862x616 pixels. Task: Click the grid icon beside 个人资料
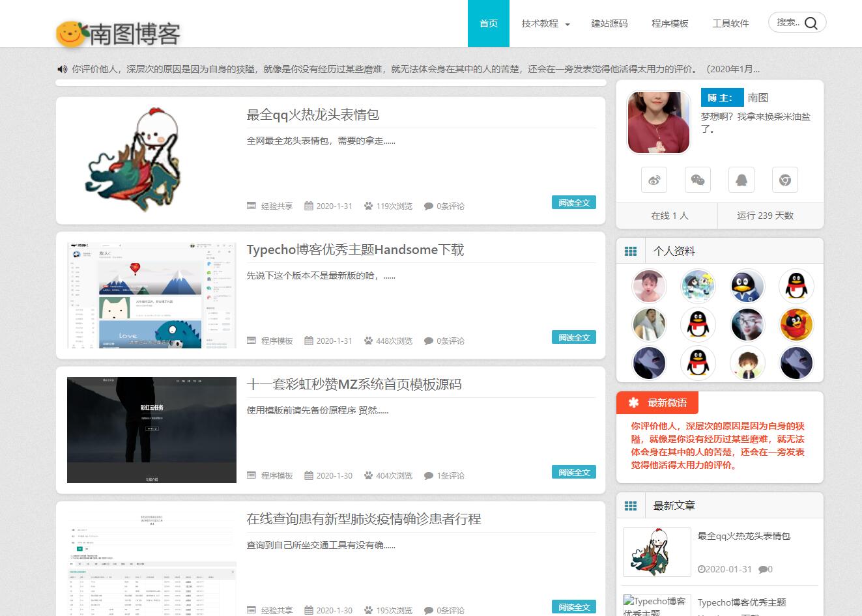(x=631, y=251)
